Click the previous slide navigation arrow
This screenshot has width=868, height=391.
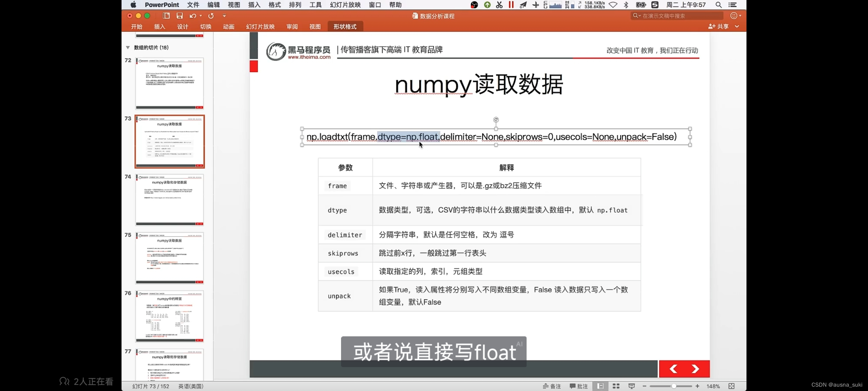click(673, 369)
